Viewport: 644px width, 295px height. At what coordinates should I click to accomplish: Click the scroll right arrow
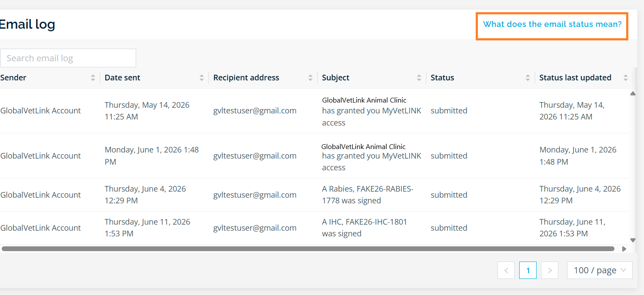[x=624, y=249]
